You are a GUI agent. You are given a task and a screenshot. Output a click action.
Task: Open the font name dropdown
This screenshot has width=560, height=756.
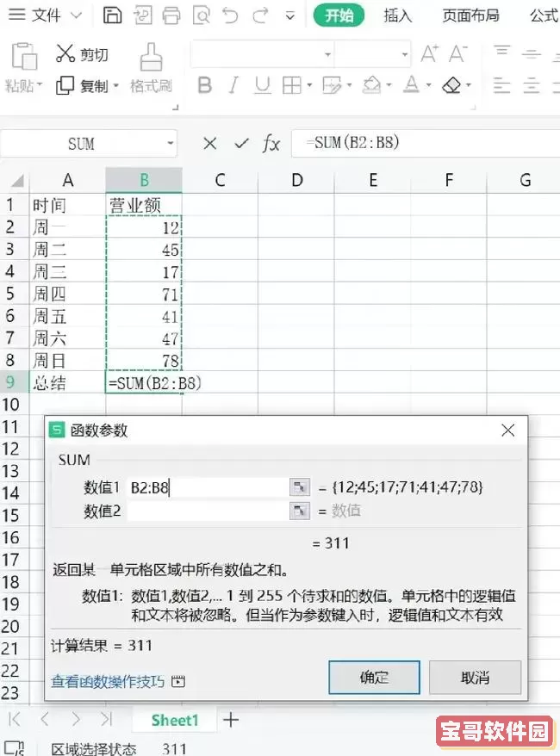point(328,54)
